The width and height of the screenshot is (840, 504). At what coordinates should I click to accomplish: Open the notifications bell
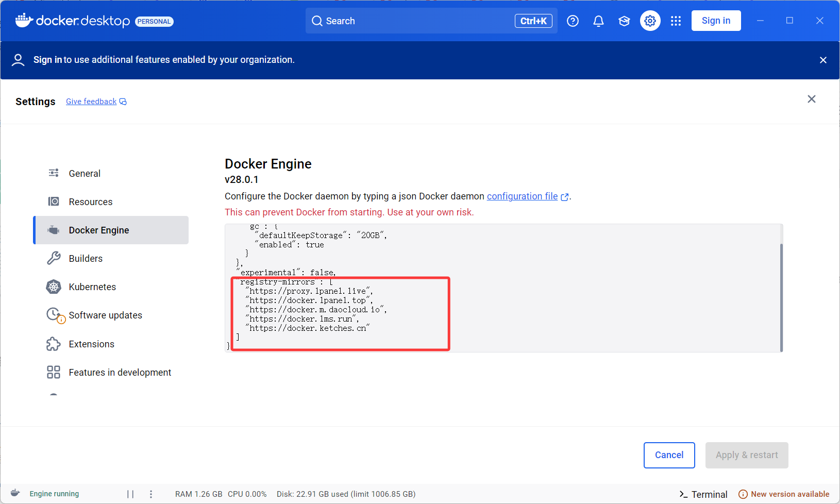[x=598, y=21]
